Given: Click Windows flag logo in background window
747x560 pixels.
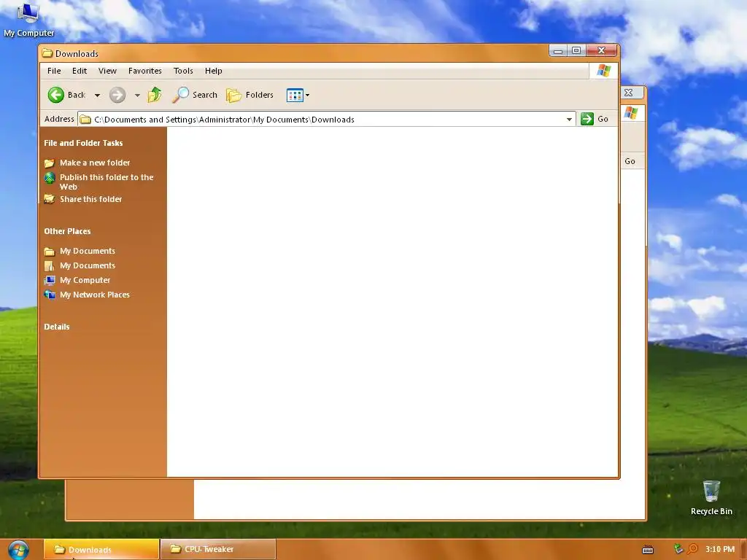Looking at the screenshot, I should pyautogui.click(x=631, y=113).
